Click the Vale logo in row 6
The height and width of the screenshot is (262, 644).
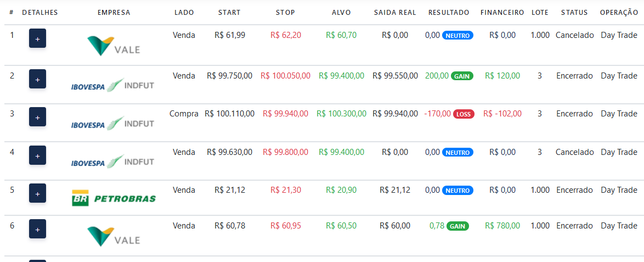click(114, 236)
